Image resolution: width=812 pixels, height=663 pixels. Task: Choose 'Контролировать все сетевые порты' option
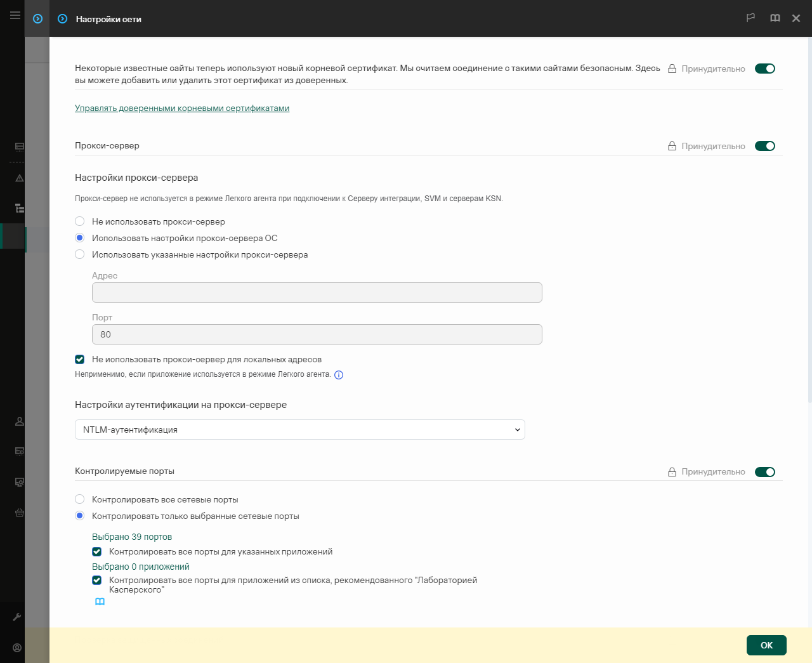coord(80,499)
